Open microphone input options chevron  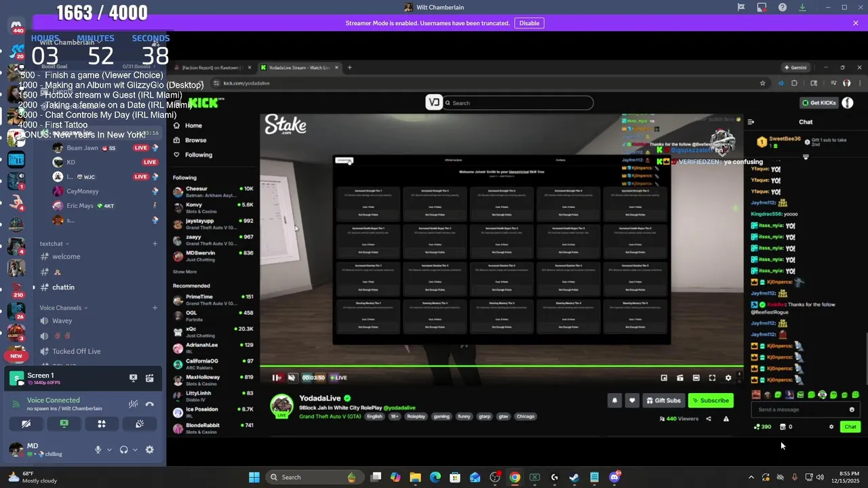click(x=108, y=449)
